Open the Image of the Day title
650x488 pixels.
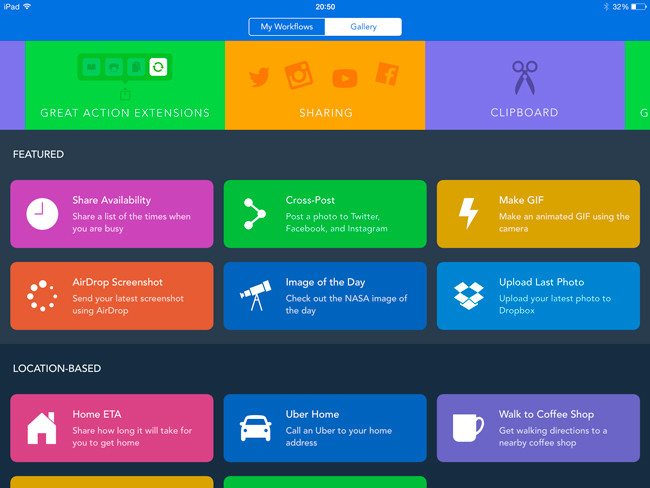[x=325, y=282]
